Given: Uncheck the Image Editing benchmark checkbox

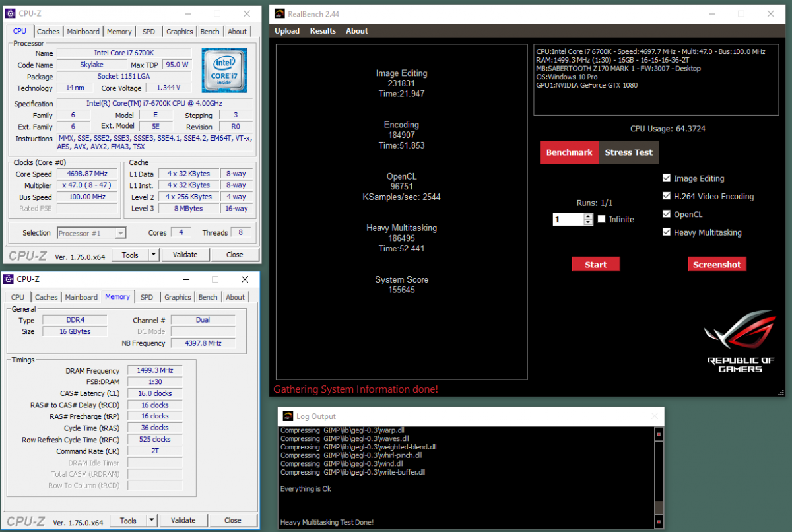Looking at the screenshot, I should (x=667, y=178).
